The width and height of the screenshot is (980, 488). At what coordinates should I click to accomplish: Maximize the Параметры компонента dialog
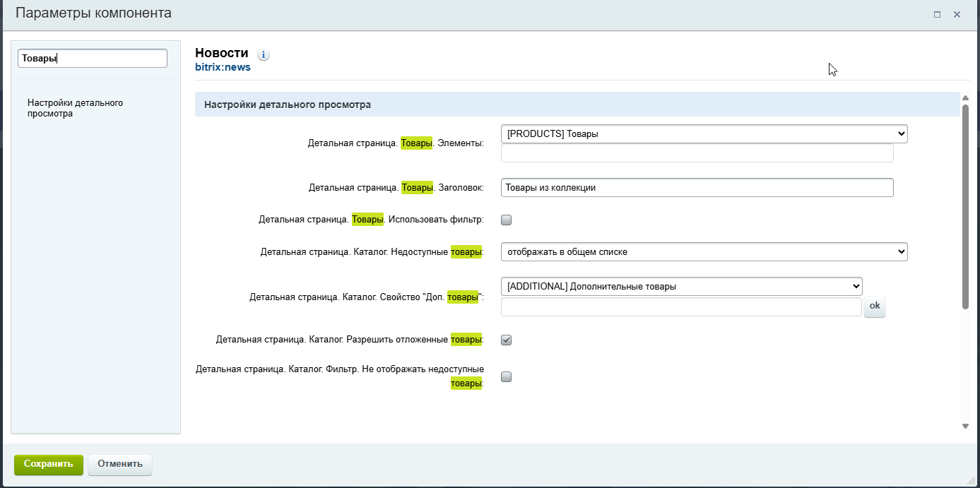[x=937, y=14]
